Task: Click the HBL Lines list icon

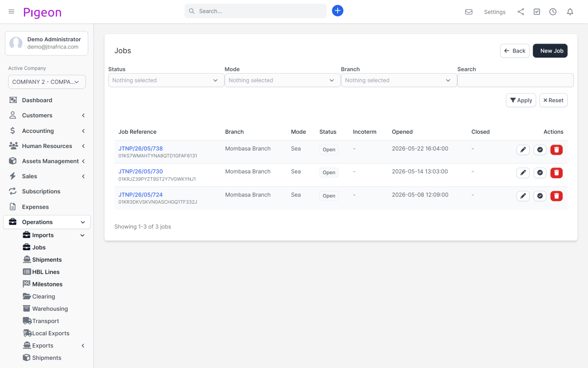Action: 27,272
